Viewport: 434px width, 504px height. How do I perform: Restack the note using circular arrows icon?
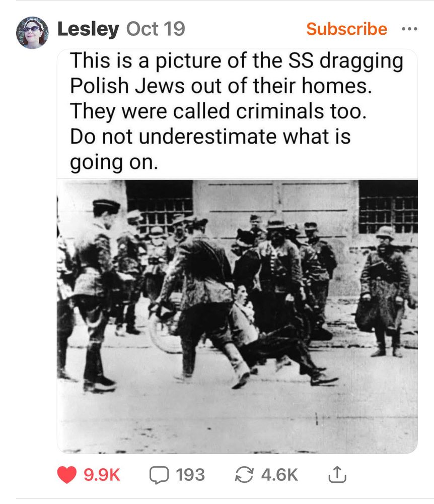click(244, 475)
